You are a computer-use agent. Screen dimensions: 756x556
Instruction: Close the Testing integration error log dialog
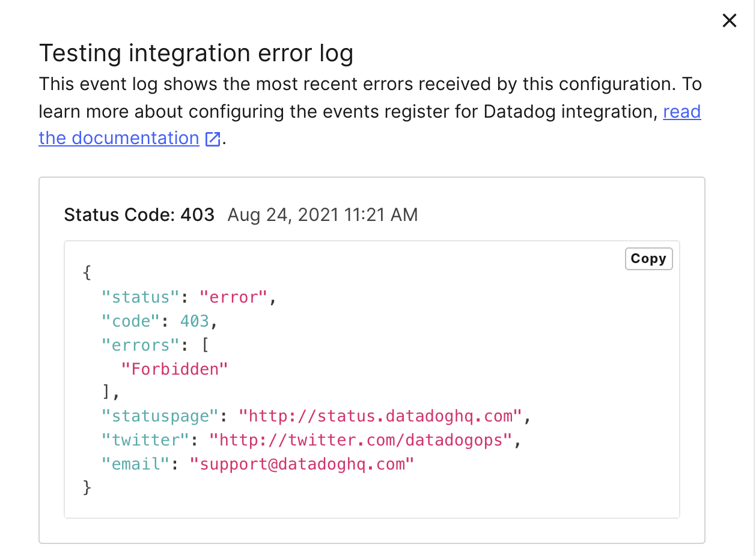tap(729, 20)
